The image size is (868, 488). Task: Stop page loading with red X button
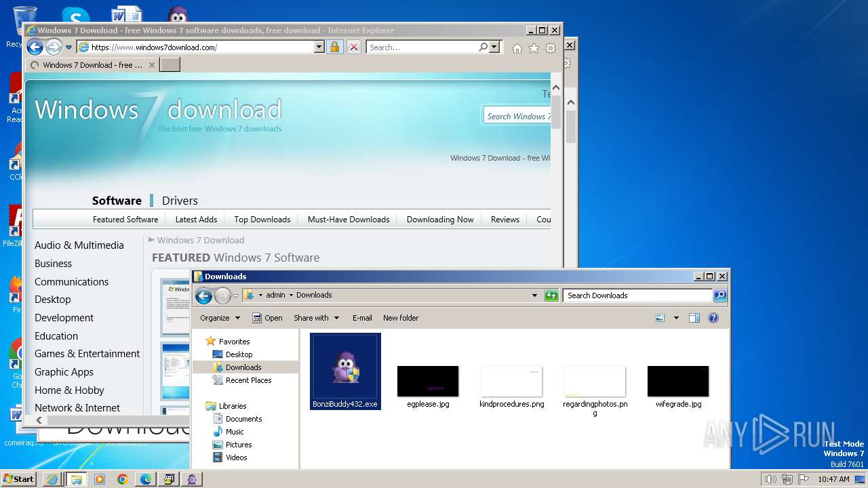(354, 47)
